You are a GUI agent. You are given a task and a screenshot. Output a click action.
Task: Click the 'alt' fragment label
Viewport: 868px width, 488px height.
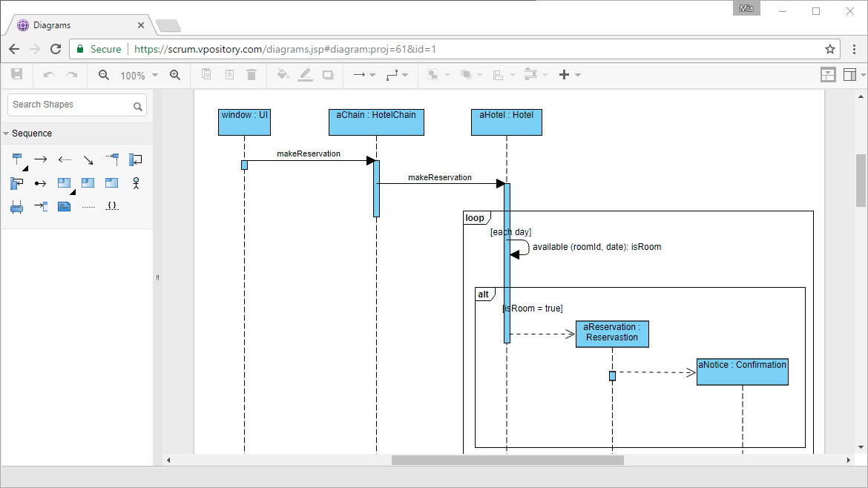[484, 294]
